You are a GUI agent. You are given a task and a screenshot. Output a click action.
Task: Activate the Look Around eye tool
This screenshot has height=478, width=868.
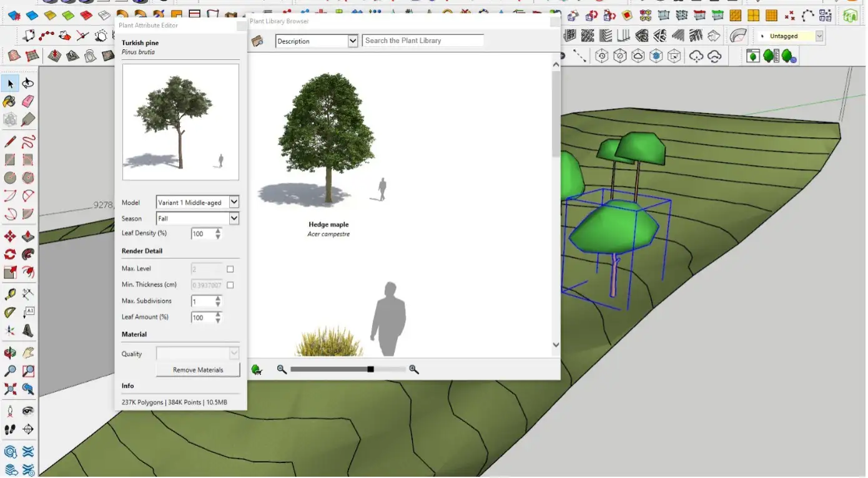click(27, 411)
